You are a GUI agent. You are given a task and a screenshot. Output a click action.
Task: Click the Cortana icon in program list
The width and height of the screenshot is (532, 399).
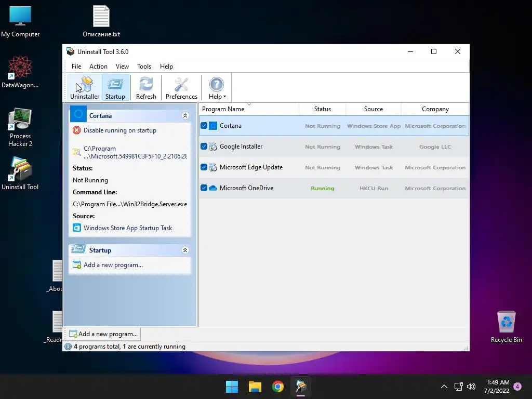[212, 126]
